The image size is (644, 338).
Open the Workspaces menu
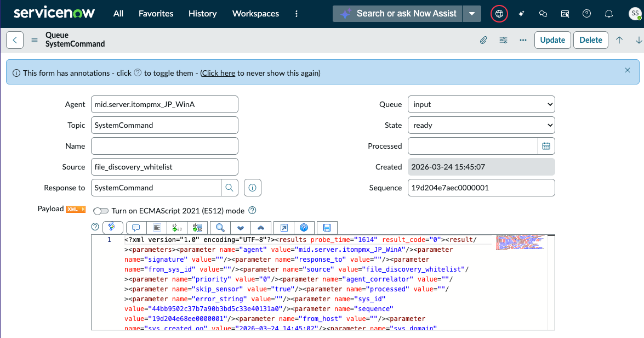point(255,14)
